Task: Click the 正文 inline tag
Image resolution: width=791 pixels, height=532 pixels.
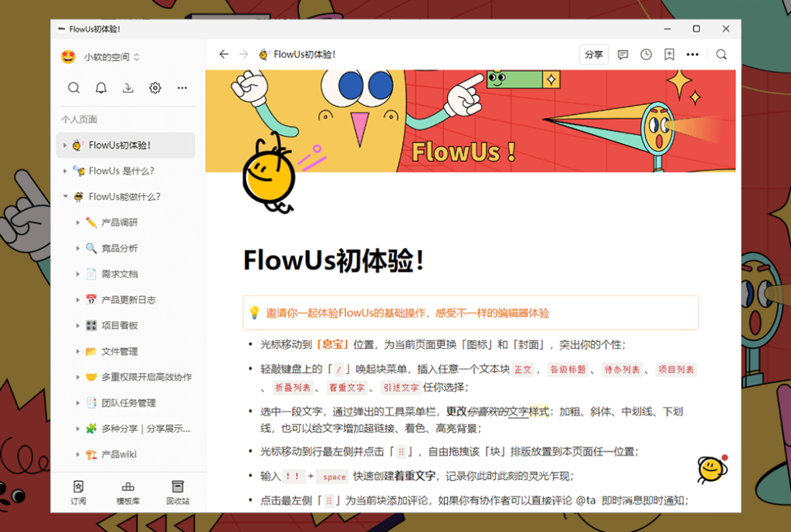Action: [523, 370]
